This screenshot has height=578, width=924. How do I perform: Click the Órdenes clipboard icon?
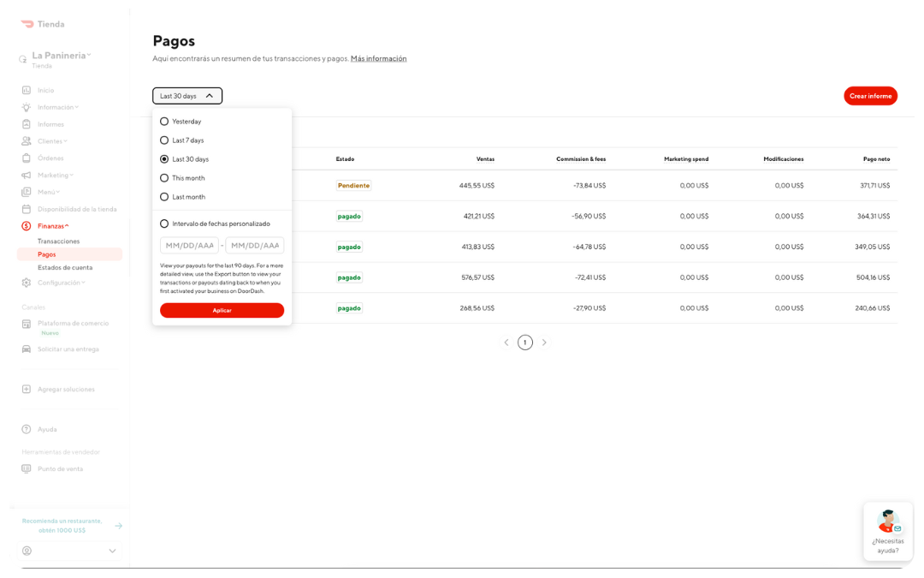click(27, 158)
